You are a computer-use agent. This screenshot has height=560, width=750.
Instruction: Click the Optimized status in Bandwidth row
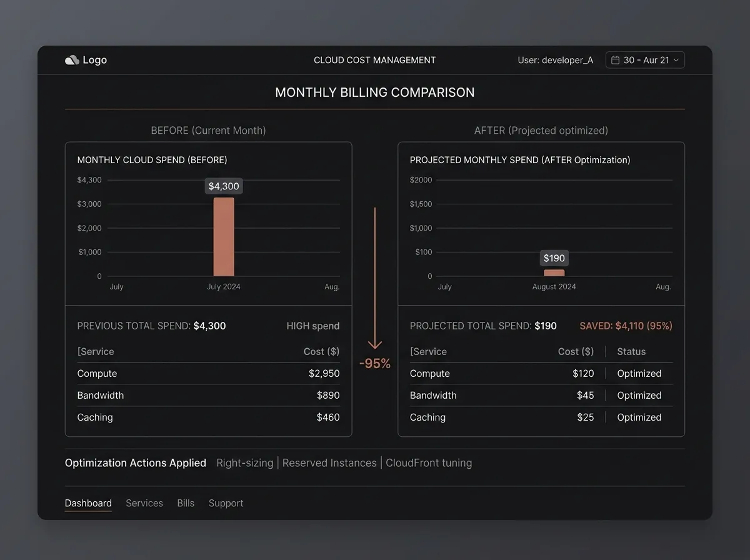tap(639, 396)
